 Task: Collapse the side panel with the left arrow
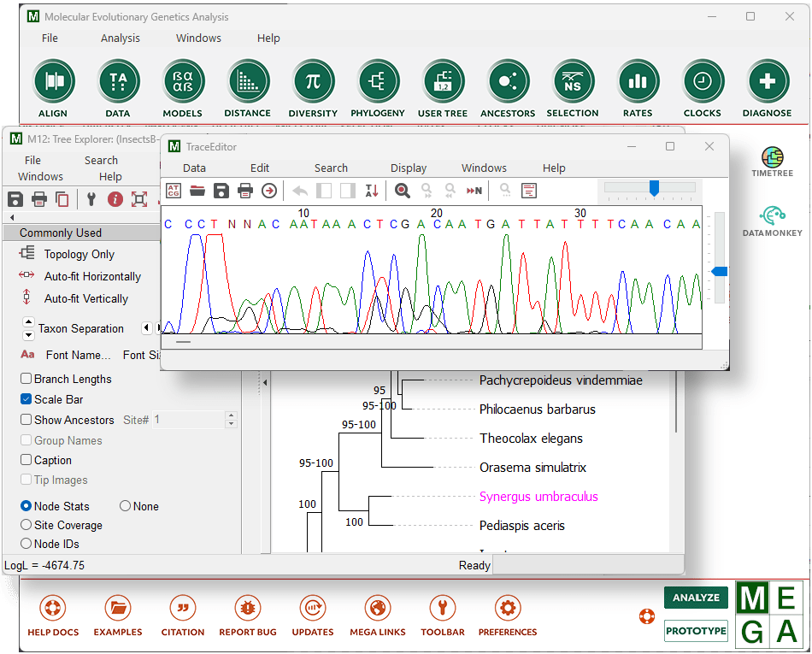click(x=12, y=217)
